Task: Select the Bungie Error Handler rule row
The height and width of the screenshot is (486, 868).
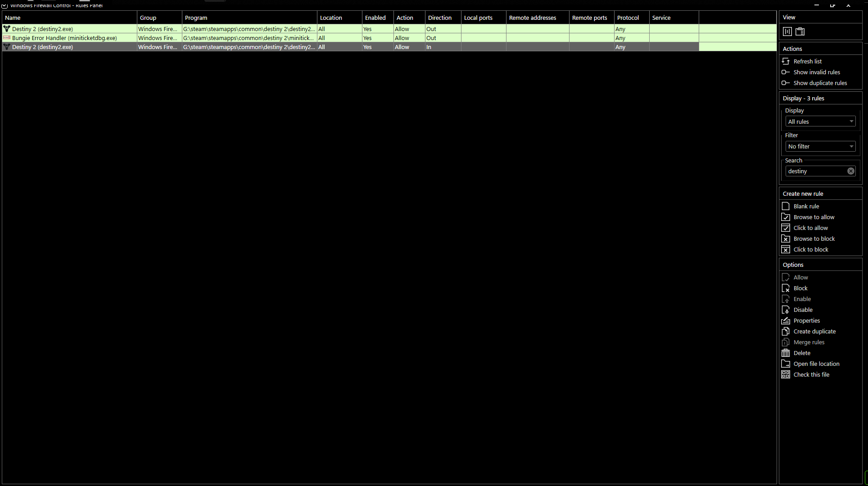Action: [x=64, y=38]
